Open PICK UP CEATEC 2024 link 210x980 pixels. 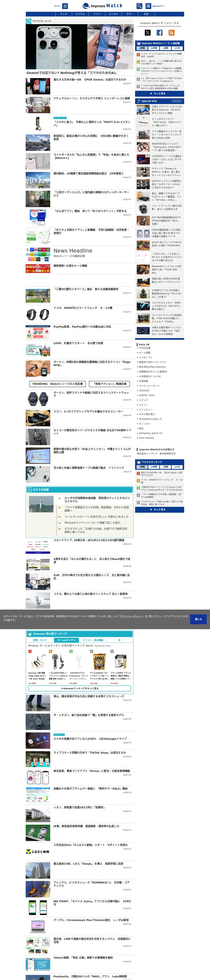pos(146,395)
